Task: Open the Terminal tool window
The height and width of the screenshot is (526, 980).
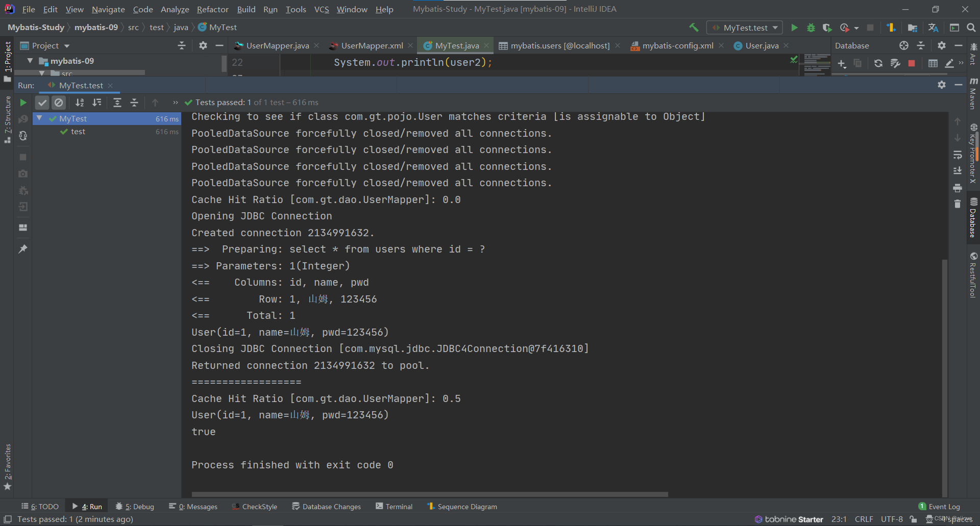Action: pyautogui.click(x=394, y=507)
